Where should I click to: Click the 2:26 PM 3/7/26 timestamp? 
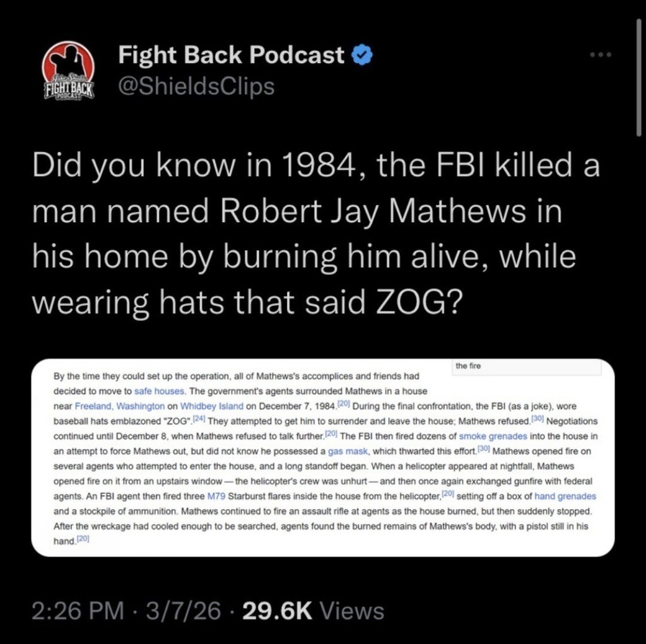pyautogui.click(x=126, y=610)
